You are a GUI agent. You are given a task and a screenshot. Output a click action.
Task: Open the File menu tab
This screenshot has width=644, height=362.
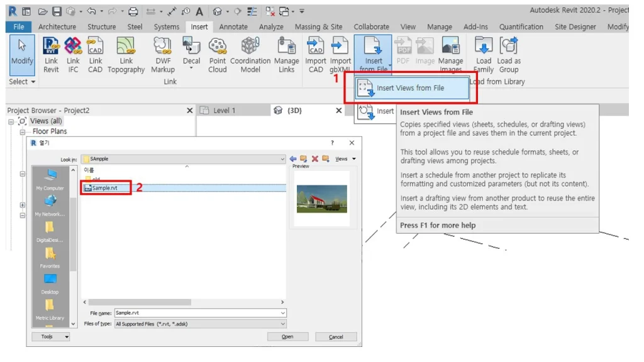(x=19, y=26)
